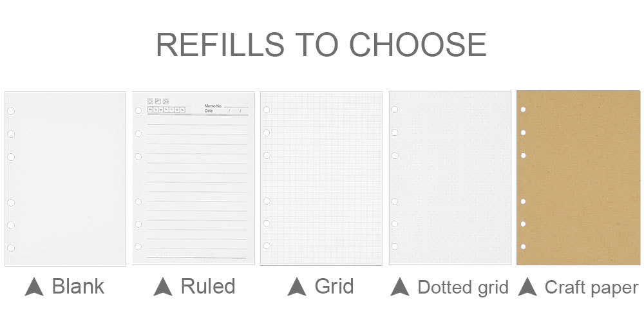Click the triangle before Dotted grid

point(400,286)
